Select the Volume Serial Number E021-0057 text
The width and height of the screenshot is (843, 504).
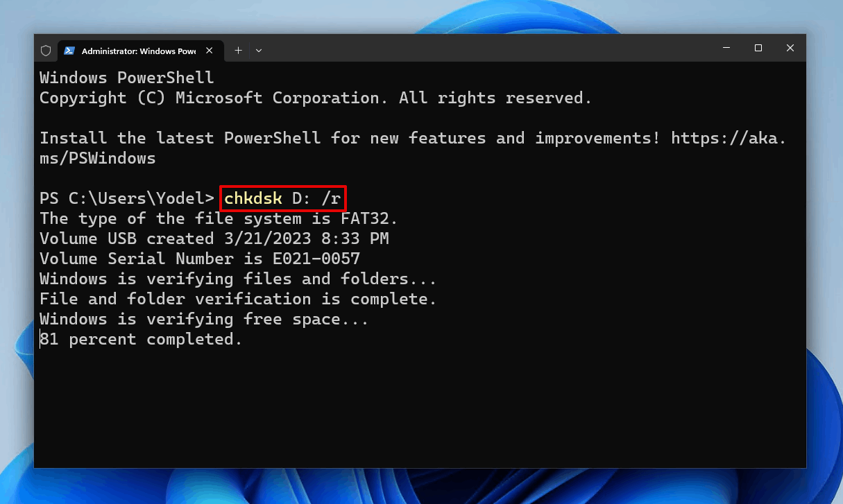(x=199, y=259)
